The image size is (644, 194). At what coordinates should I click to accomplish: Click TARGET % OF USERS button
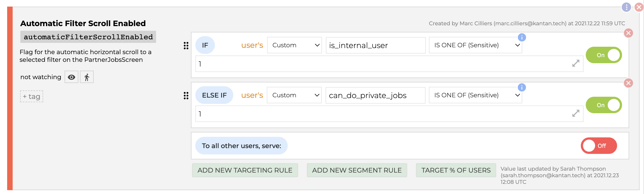(x=456, y=170)
